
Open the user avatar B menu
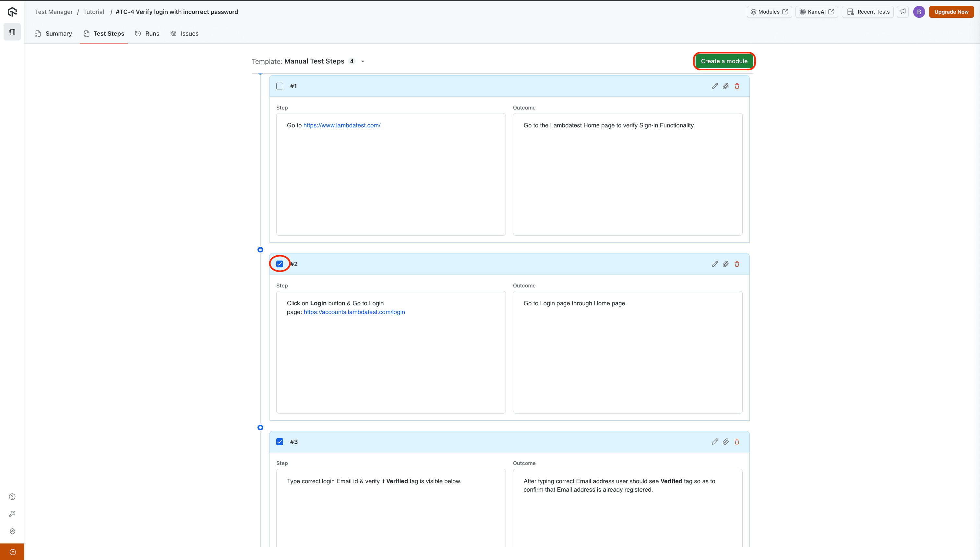pyautogui.click(x=919, y=12)
